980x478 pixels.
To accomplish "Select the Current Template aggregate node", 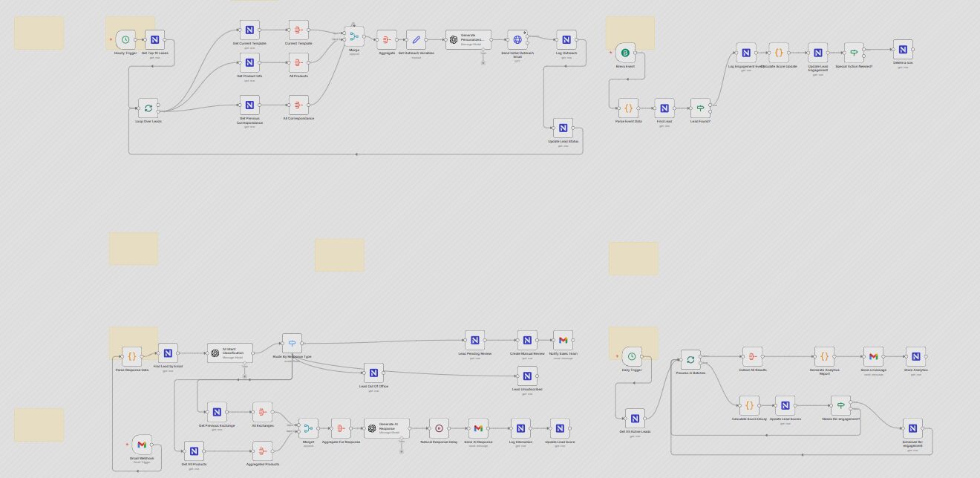I will (298, 30).
